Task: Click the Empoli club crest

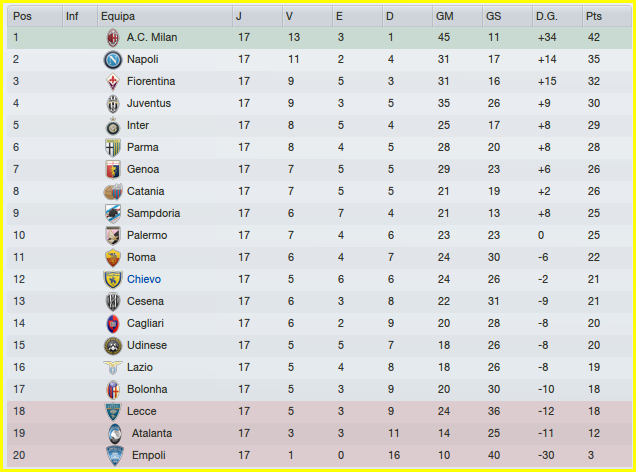Action: pos(113,455)
